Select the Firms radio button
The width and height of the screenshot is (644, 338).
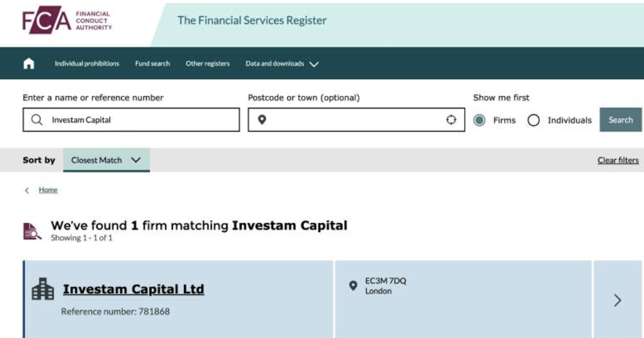[479, 120]
